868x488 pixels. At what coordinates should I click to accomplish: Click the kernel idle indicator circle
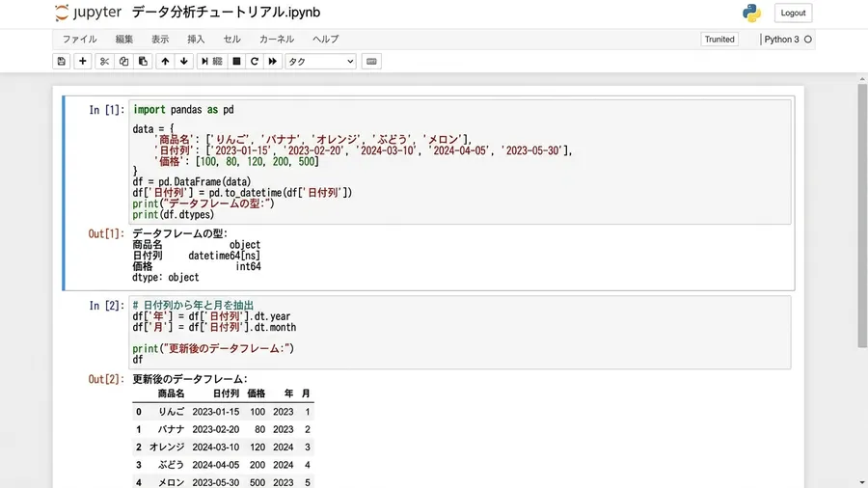click(x=807, y=40)
